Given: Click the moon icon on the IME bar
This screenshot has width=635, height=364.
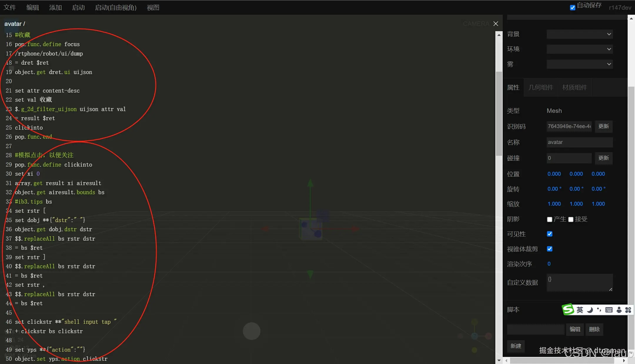Looking at the screenshot, I should [x=590, y=310].
